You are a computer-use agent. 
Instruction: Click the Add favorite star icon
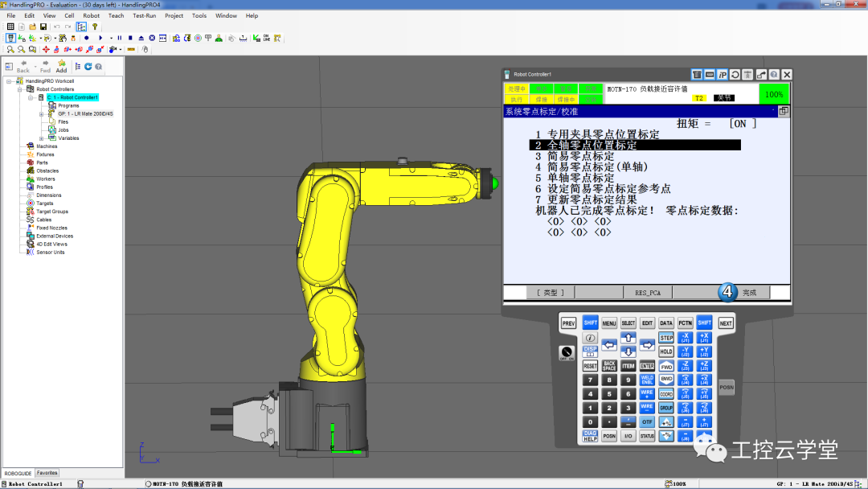[x=61, y=67]
